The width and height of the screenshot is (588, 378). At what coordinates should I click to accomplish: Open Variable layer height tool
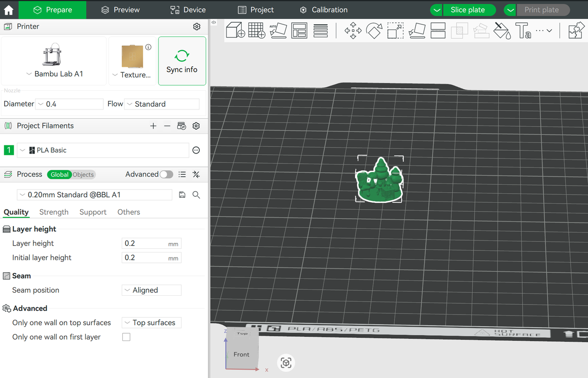click(x=321, y=30)
